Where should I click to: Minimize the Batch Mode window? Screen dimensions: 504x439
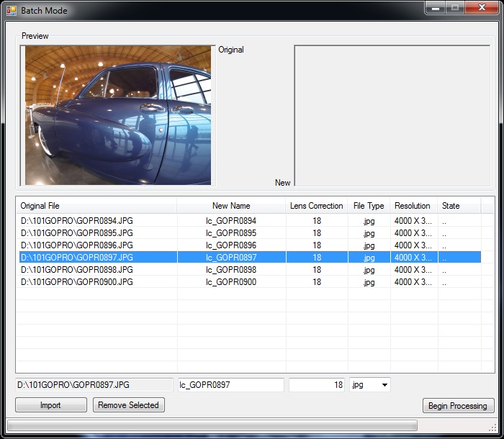tap(435, 8)
